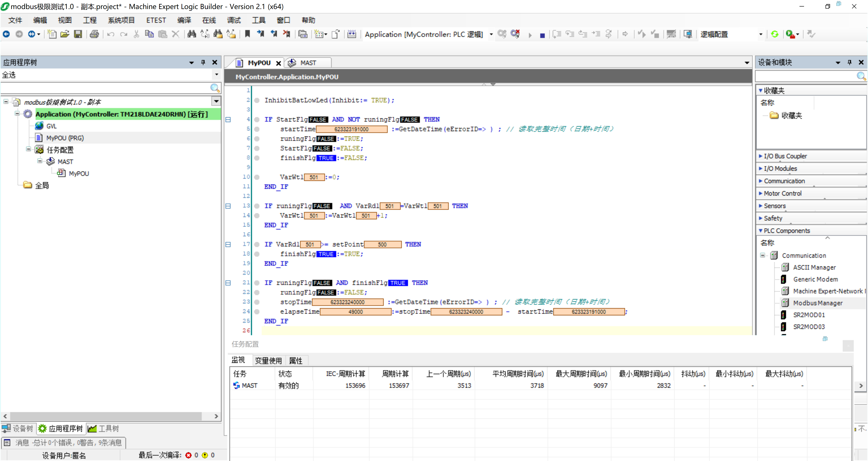This screenshot has height=461, width=868.
Task: Select Modbus Manager in PLC Components
Action: [817, 303]
